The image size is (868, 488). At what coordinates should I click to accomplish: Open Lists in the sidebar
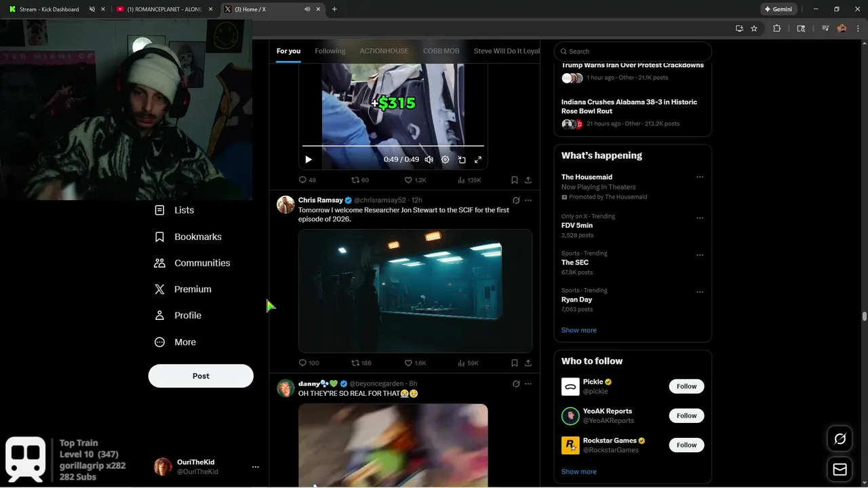(x=174, y=210)
